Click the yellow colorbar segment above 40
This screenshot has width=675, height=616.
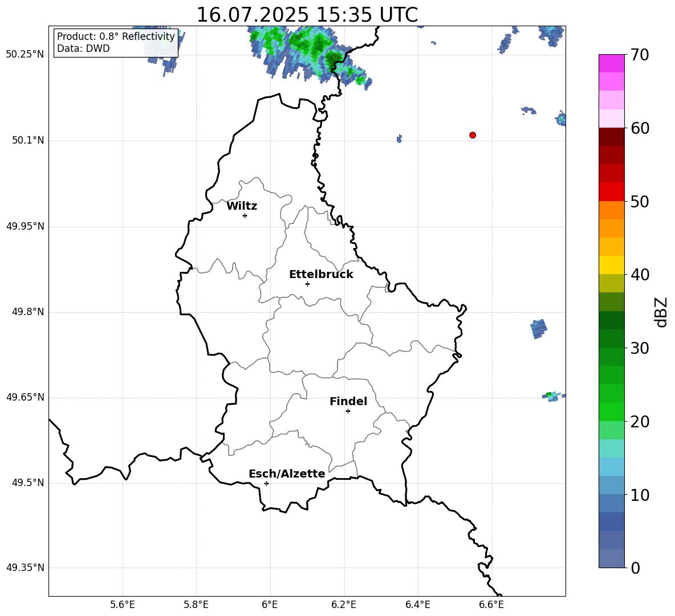612,265
